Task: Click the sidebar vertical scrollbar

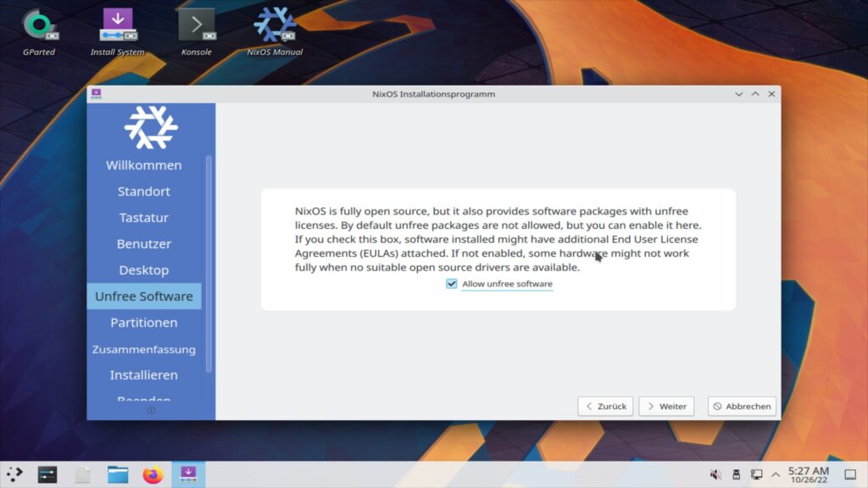Action: tap(209, 264)
